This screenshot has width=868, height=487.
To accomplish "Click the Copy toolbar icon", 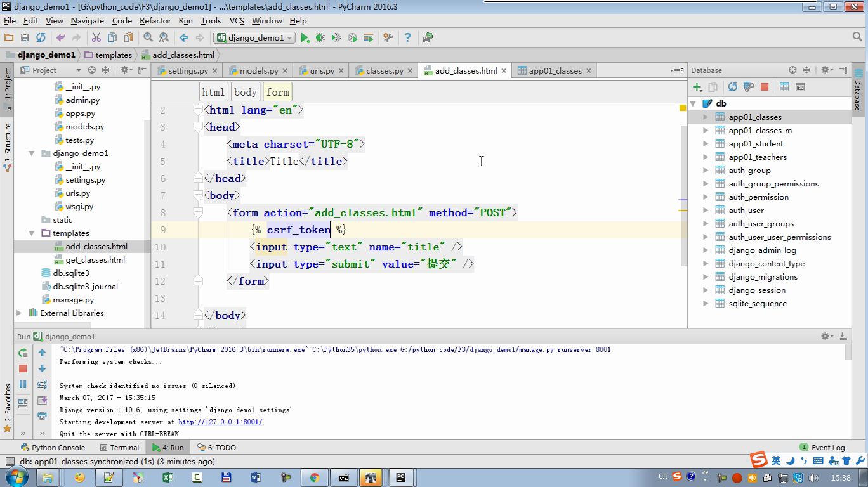I will 112,38.
